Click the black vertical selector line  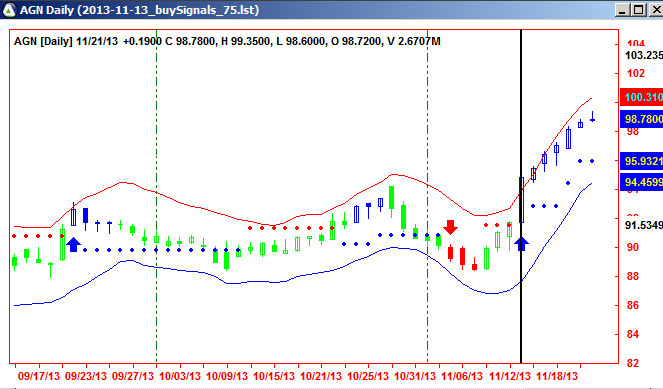[521, 196]
